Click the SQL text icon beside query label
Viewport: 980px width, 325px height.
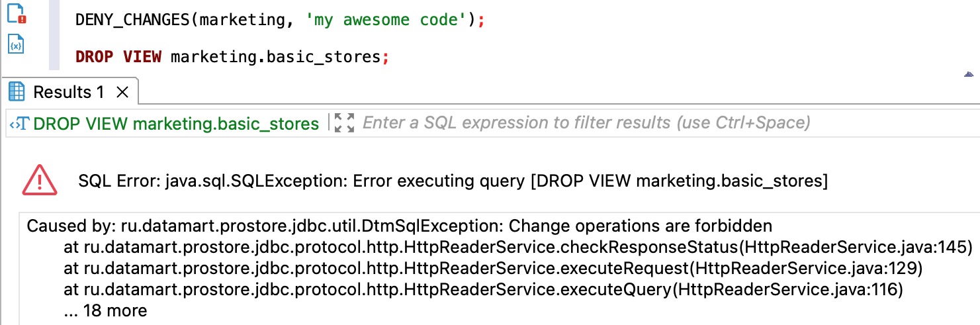[19, 123]
